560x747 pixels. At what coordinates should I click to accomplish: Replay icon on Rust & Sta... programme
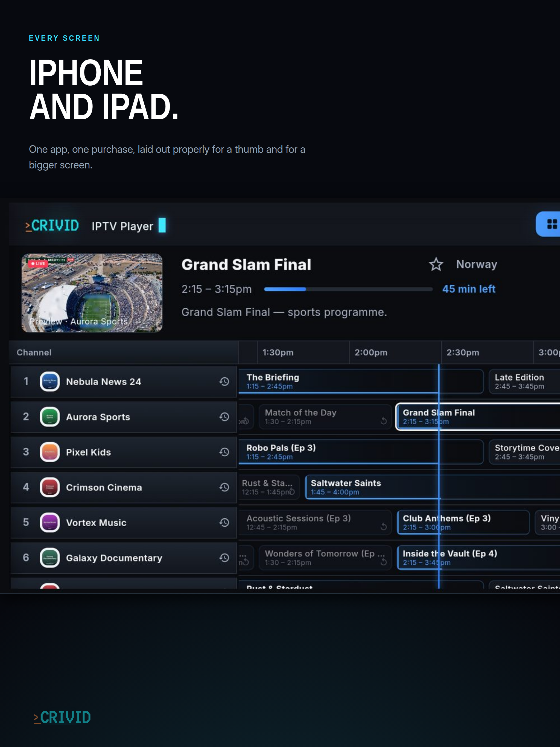(292, 491)
